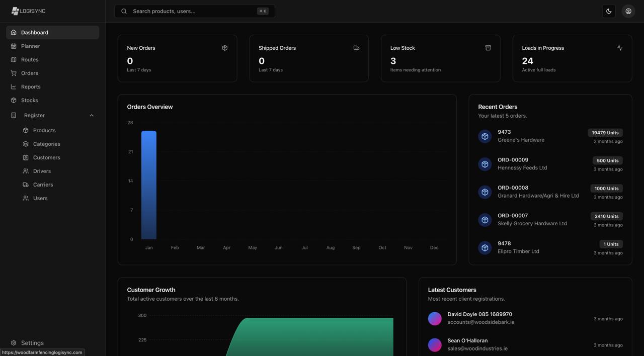This screenshot has width=644, height=356.
Task: Open Carriers under Register
Action: tap(58, 185)
